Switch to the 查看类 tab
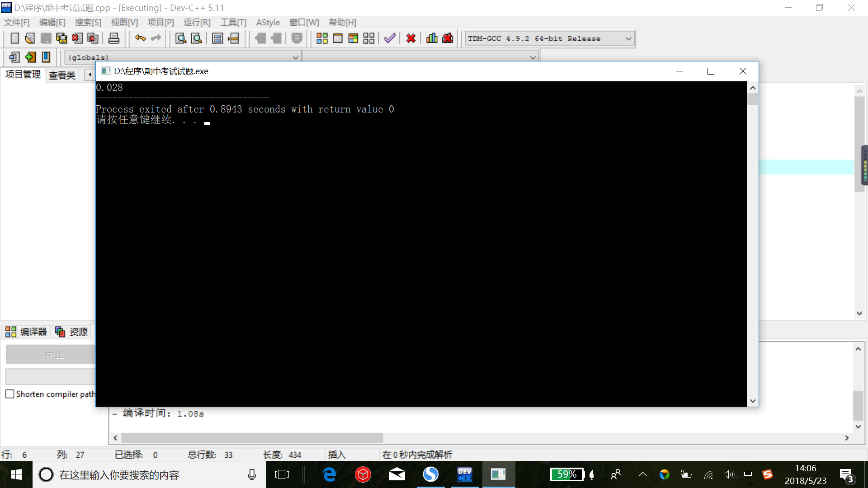 coord(62,75)
